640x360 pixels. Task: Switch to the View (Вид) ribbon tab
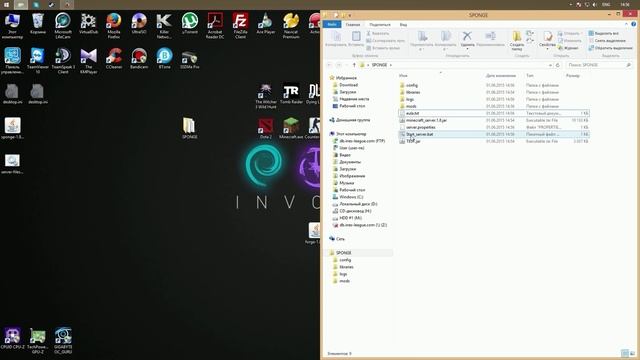[x=403, y=25]
